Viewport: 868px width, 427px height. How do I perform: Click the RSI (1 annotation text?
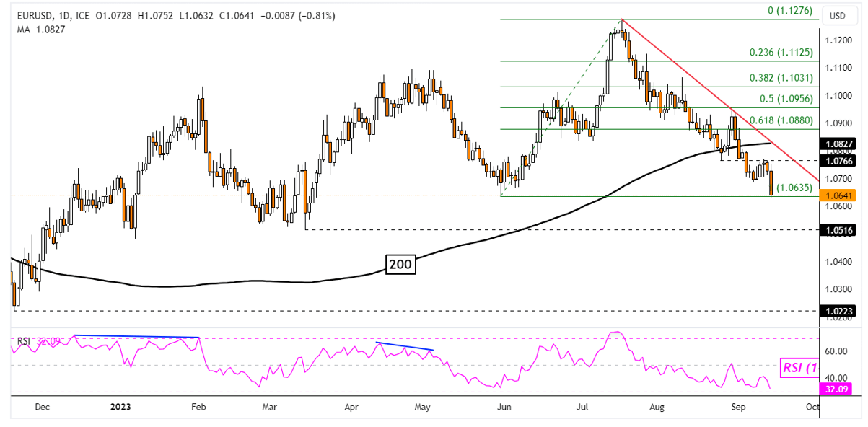tap(799, 368)
